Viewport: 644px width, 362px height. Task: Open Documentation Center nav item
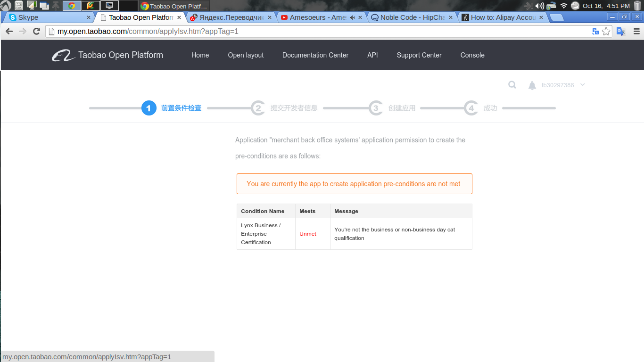coord(315,55)
